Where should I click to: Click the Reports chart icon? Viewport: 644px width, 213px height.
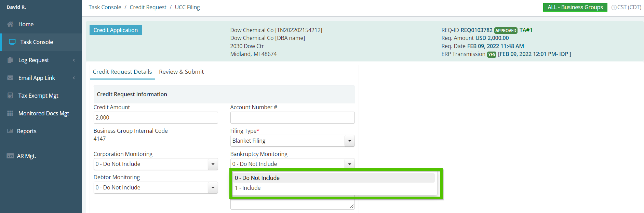(x=10, y=131)
